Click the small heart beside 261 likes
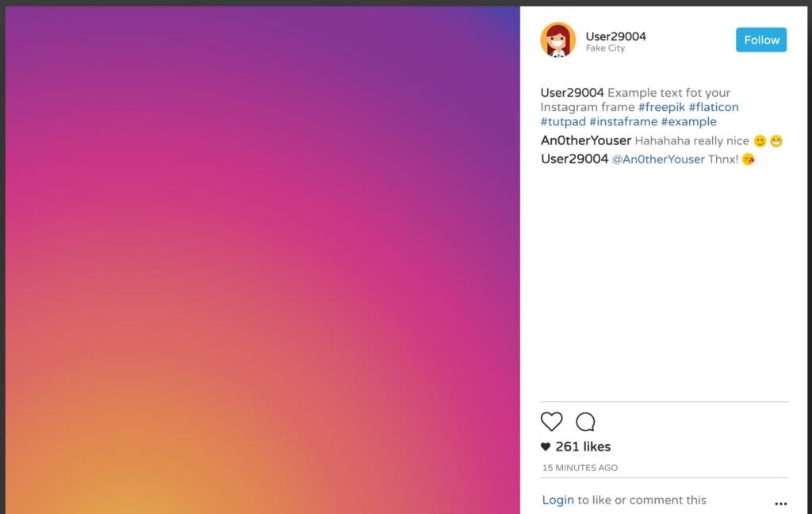The height and width of the screenshot is (514, 812). click(x=546, y=447)
